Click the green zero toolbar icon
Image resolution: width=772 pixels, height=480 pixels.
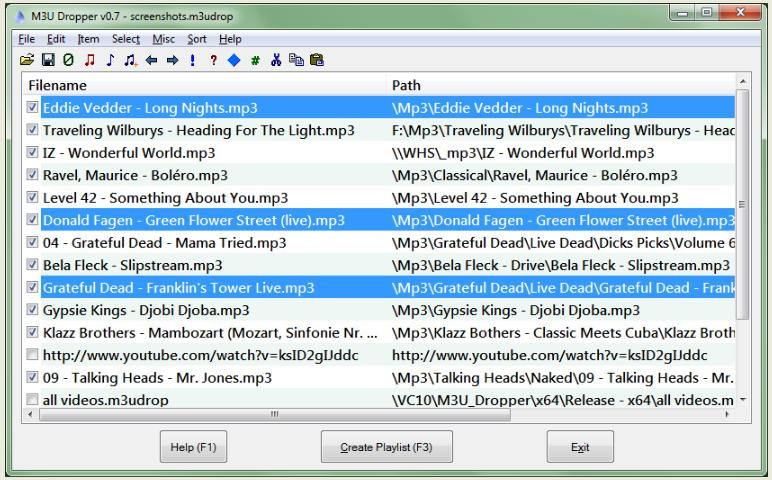(68, 60)
